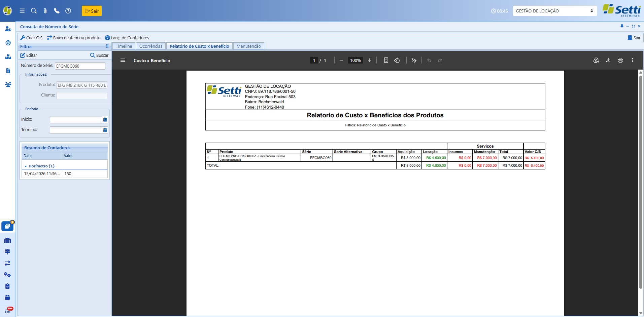The height and width of the screenshot is (317, 644).
Task: Click the save to Drive icon
Action: coord(596,61)
